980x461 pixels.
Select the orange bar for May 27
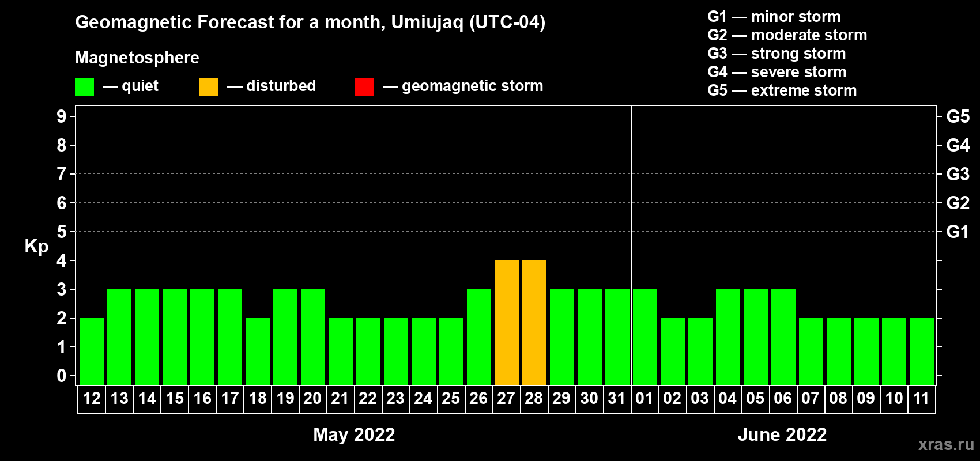click(507, 323)
